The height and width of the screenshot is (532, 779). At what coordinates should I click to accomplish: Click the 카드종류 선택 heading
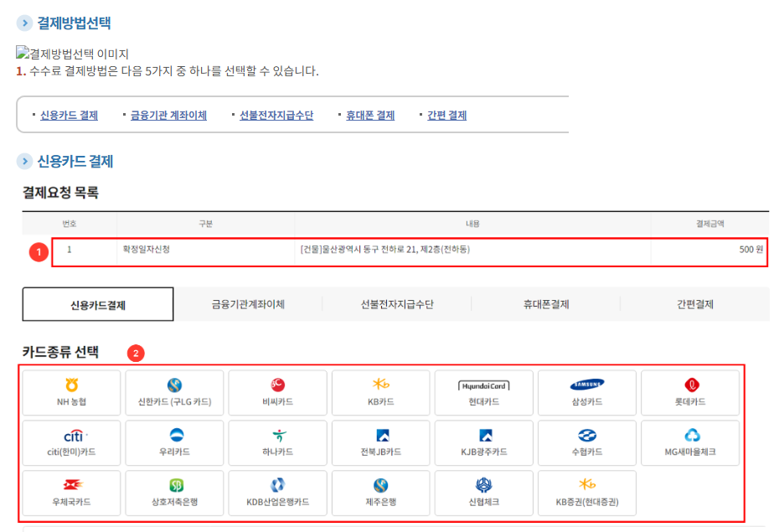click(60, 352)
